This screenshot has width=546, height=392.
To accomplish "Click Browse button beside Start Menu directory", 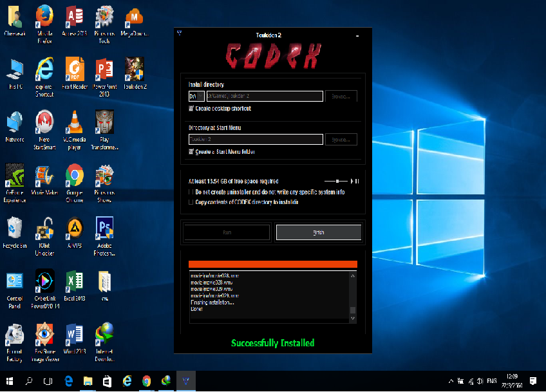I will click(x=341, y=139).
